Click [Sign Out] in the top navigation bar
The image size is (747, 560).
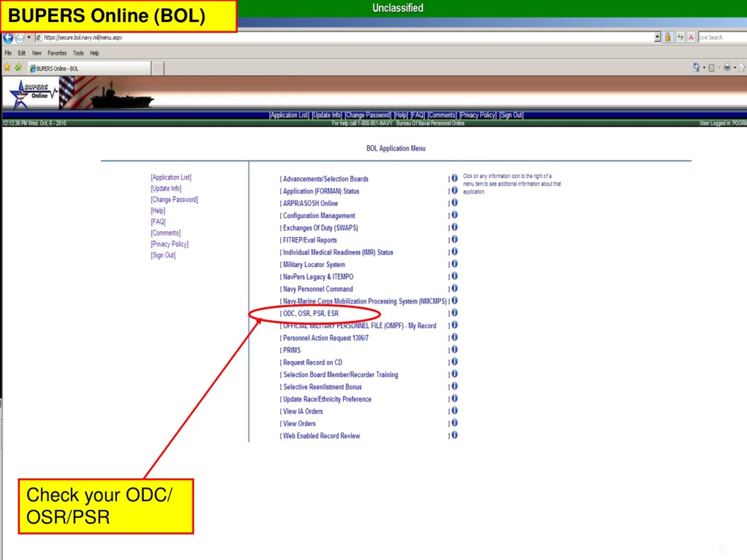(x=511, y=115)
